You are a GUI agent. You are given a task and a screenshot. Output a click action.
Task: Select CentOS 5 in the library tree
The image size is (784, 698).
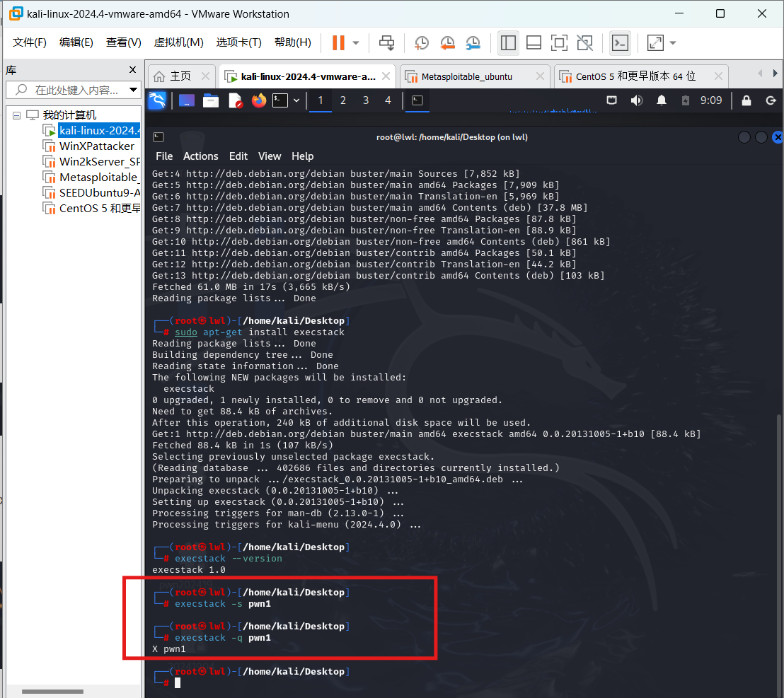pos(91,209)
